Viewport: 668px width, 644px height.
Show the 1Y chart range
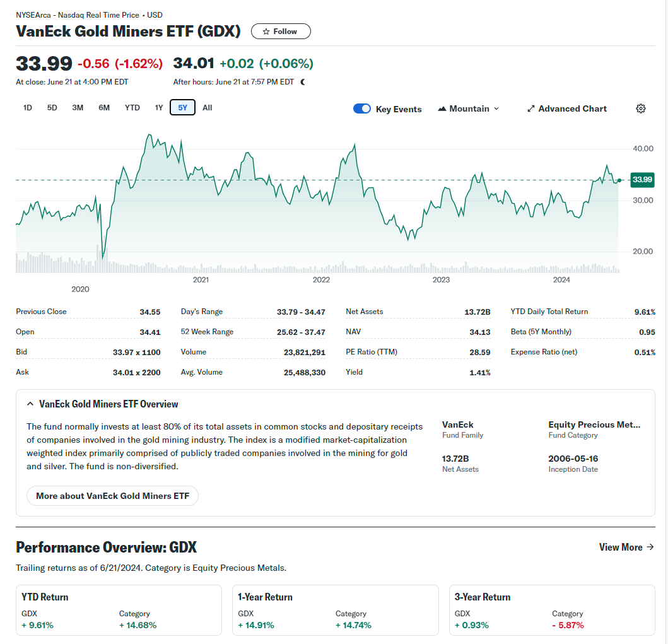coord(159,108)
